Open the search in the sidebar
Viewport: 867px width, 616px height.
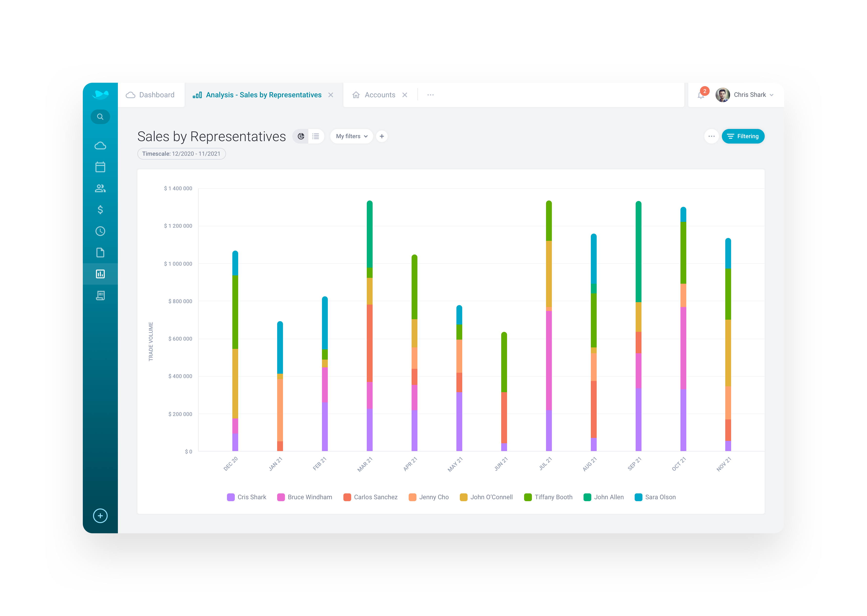click(x=100, y=117)
